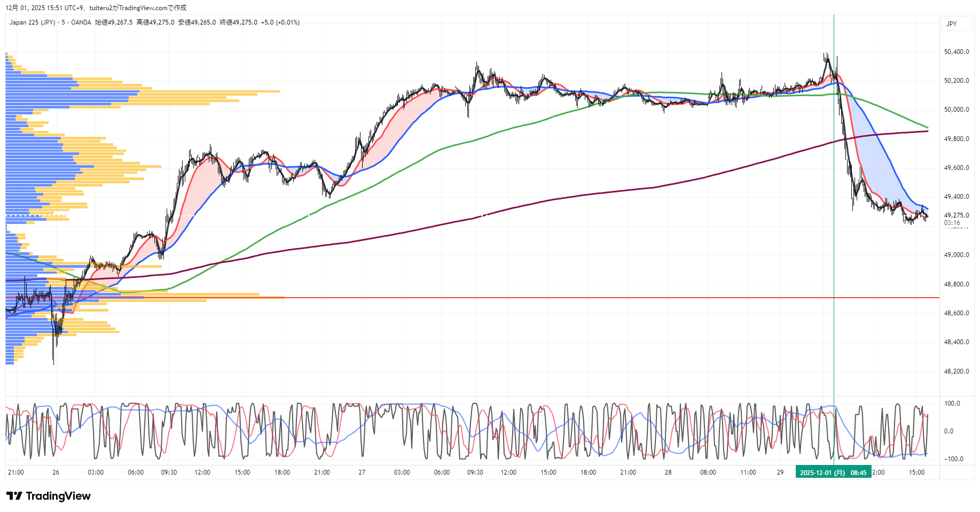Click the 27 date label on time axis

[x=362, y=472]
